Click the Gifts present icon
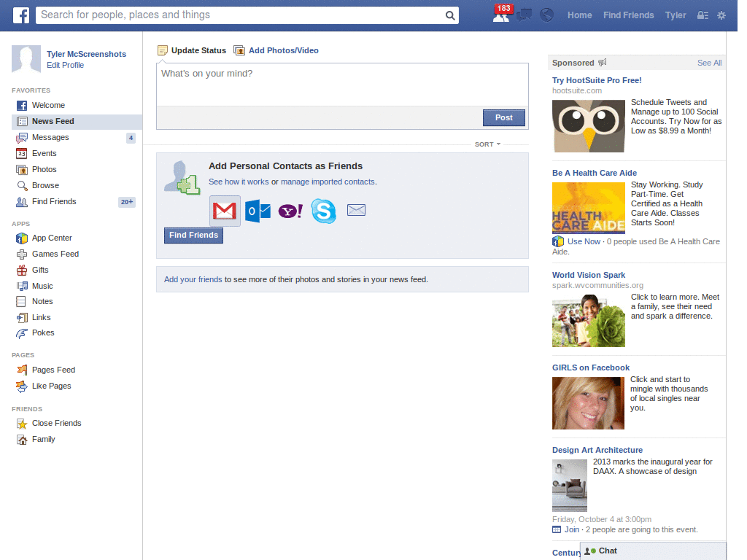This screenshot has height=560, width=747. (x=22, y=270)
